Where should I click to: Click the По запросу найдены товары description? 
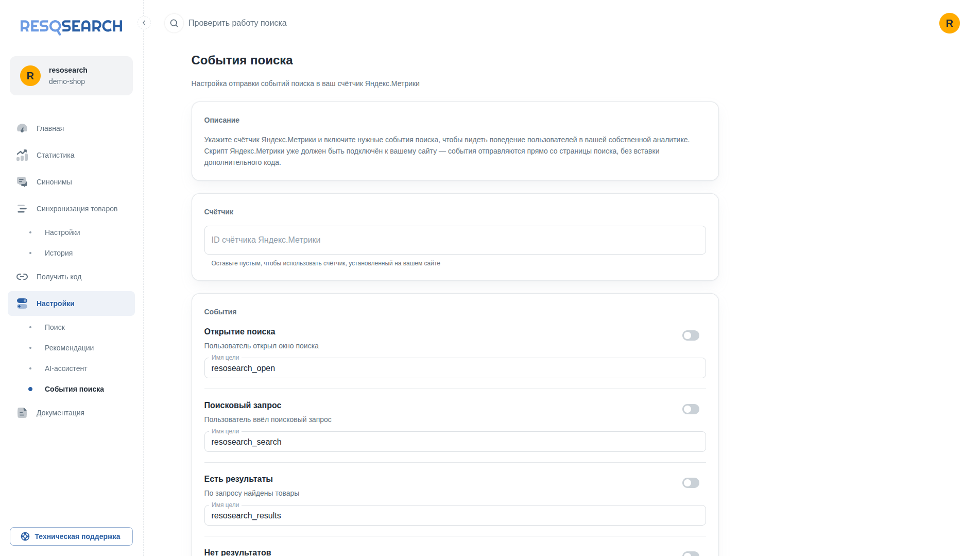(252, 494)
